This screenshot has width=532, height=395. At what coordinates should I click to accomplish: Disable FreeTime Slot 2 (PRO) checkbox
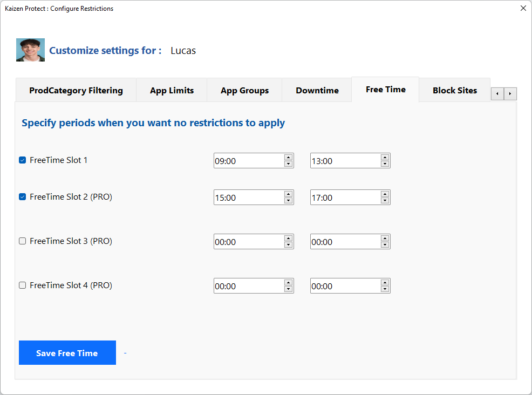23,197
